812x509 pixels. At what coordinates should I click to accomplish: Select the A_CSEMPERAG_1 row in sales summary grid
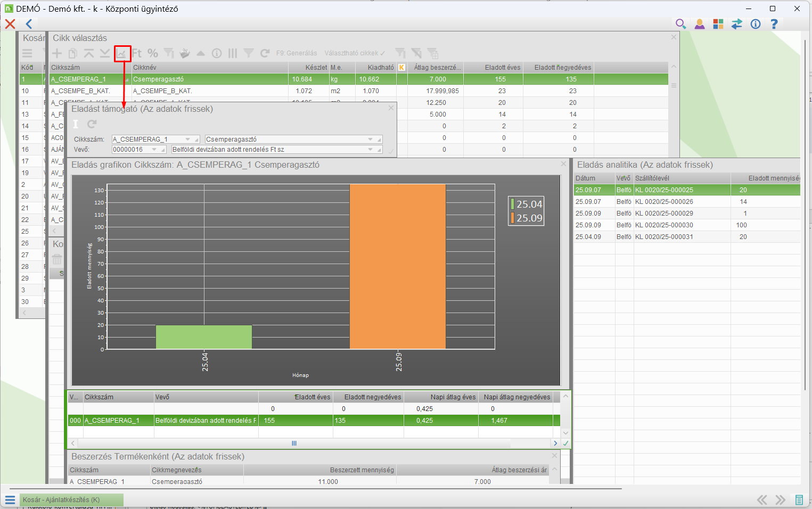click(314, 421)
